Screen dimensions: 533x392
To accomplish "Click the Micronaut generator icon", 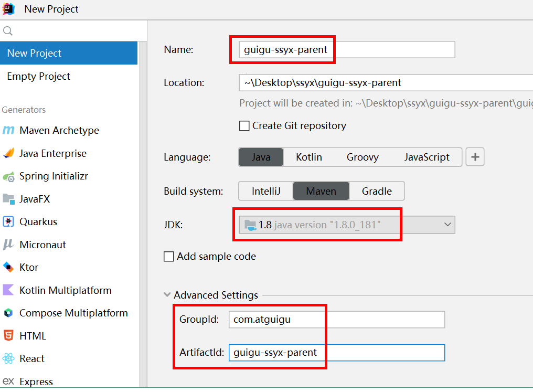I will point(8,245).
